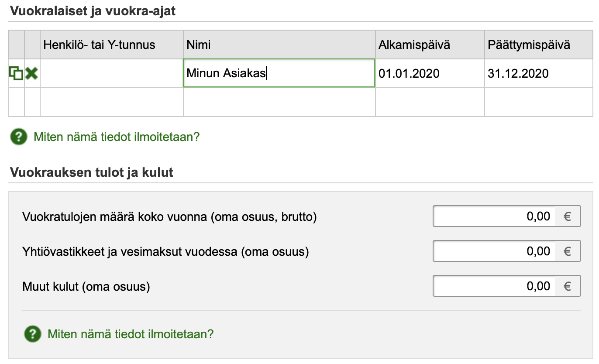Click the copy row icon for Minun Asiakas

click(x=16, y=73)
